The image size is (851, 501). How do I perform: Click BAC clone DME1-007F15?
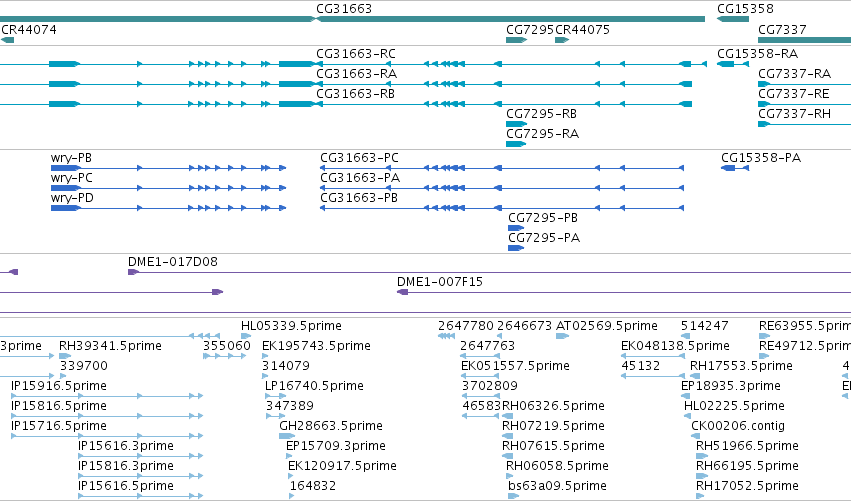[x=440, y=282]
